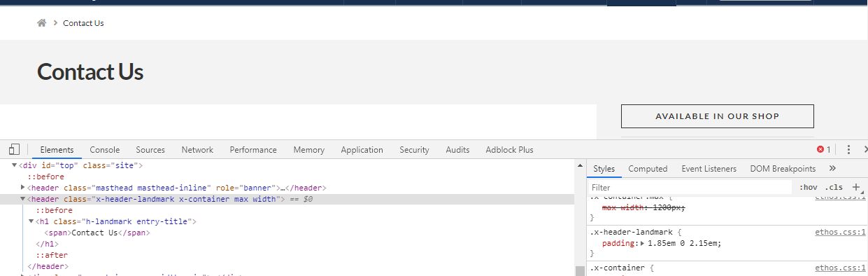This screenshot has width=868, height=276.
Task: Open the Performance tab
Action: pyautogui.click(x=253, y=150)
